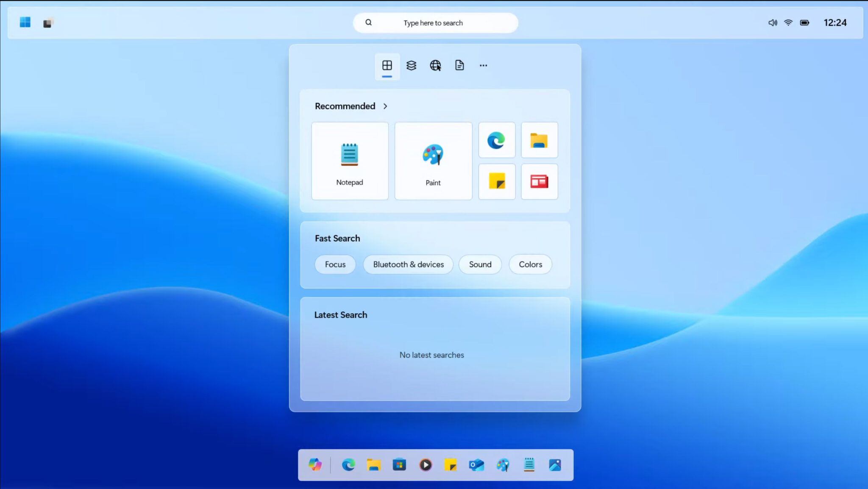Switch to the Web search tab
This screenshot has height=489, width=868.
[x=435, y=65]
